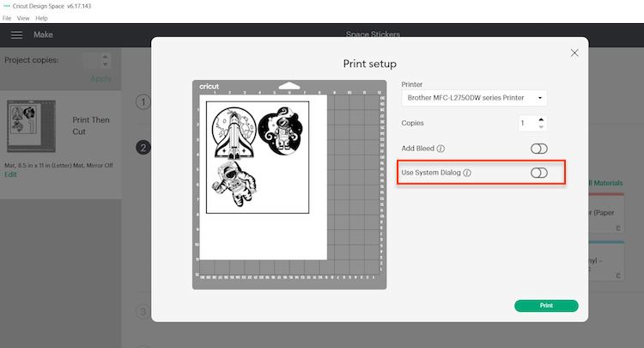
Task: Open the Help menu
Action: pos(41,18)
